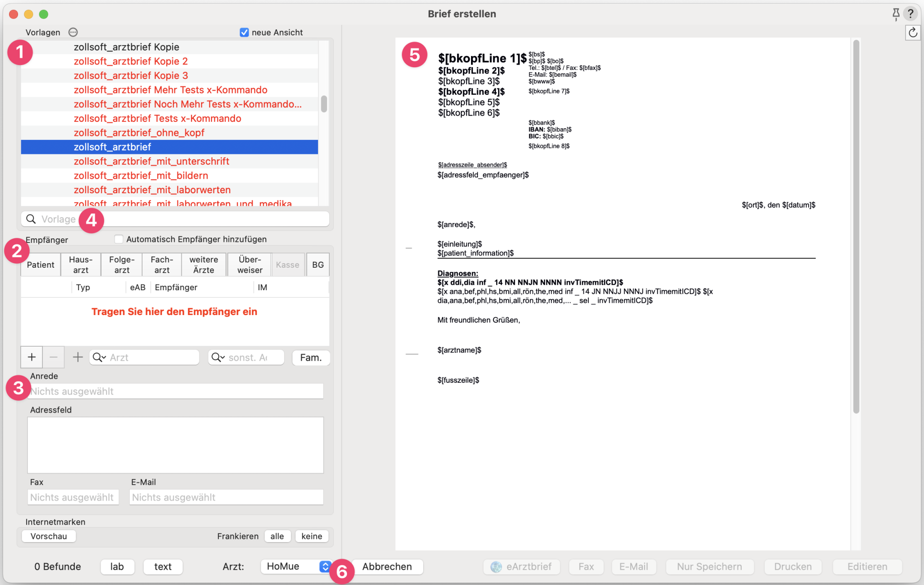Click Frankieren alle button

pyautogui.click(x=277, y=536)
